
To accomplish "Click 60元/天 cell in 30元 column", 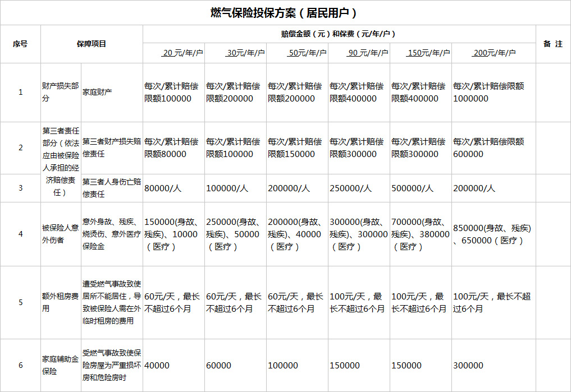I will click(x=236, y=302).
